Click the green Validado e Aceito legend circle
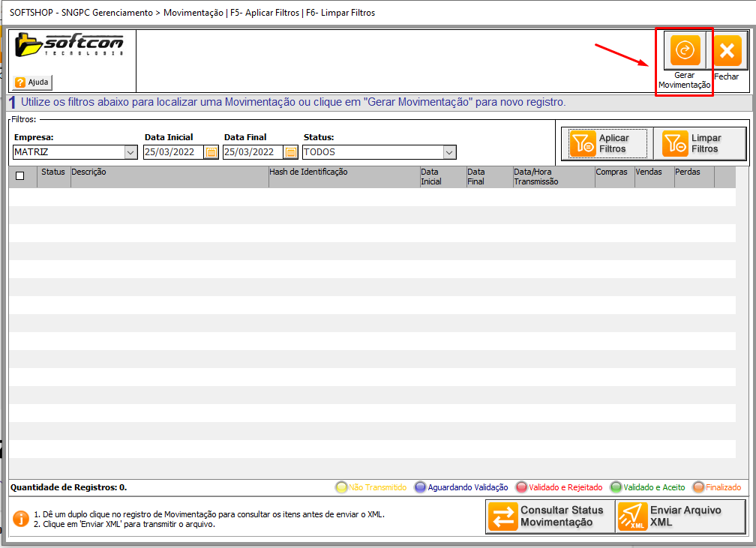The image size is (756, 548). click(616, 487)
